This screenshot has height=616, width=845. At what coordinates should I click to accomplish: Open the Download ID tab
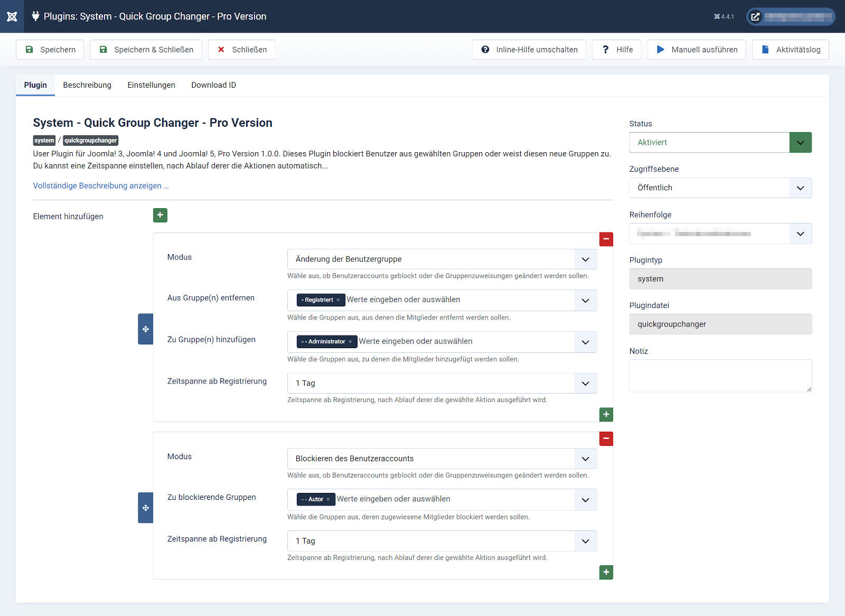pos(213,85)
